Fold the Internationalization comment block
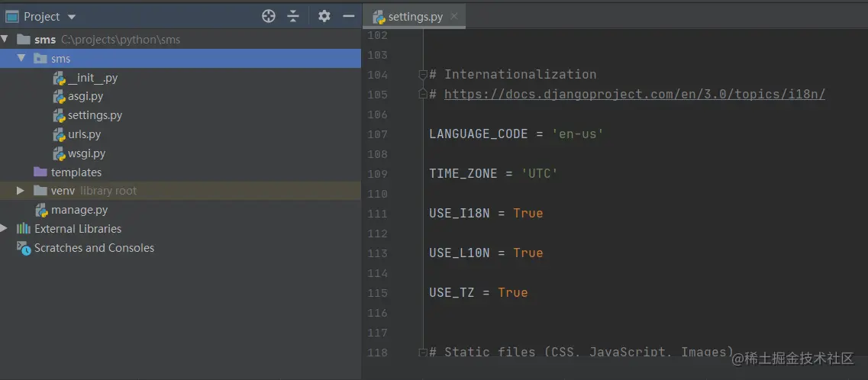This screenshot has width=868, height=380. [423, 73]
